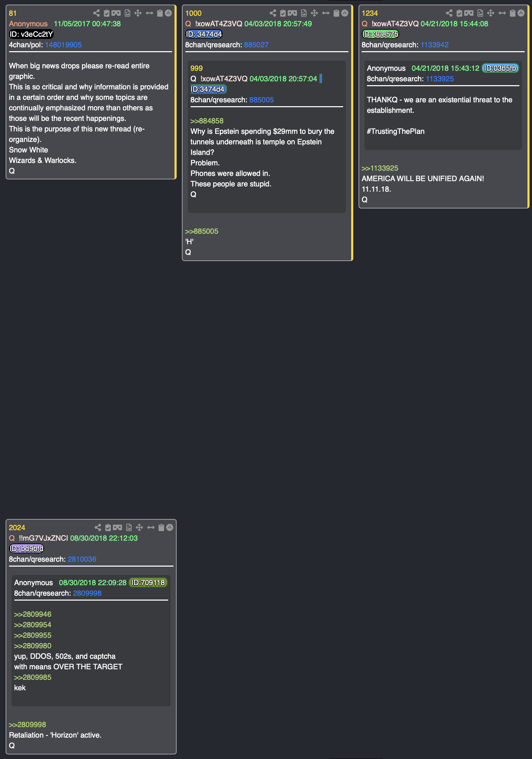532x759 pixels.
Task: Click image file icon on post 2024
Action: pos(129,527)
